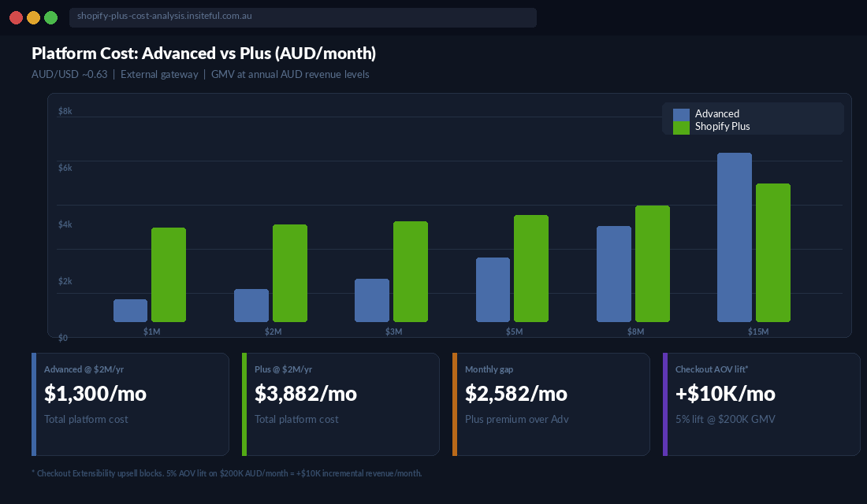Click the Shopify Plus green legend swatch

pyautogui.click(x=681, y=128)
